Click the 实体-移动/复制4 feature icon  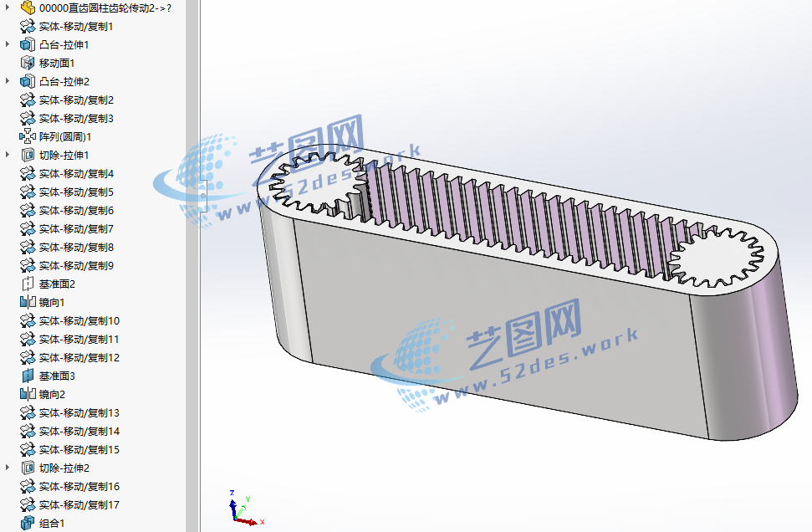(28, 173)
